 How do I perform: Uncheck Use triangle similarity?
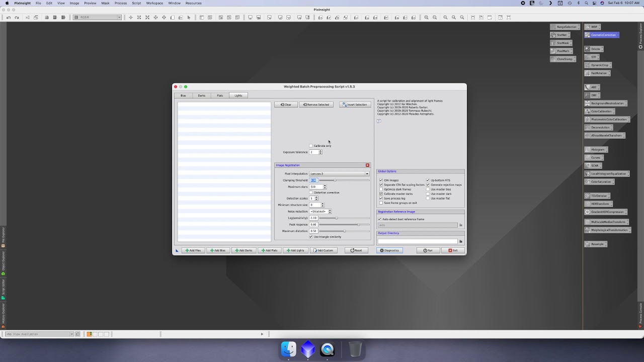click(311, 237)
